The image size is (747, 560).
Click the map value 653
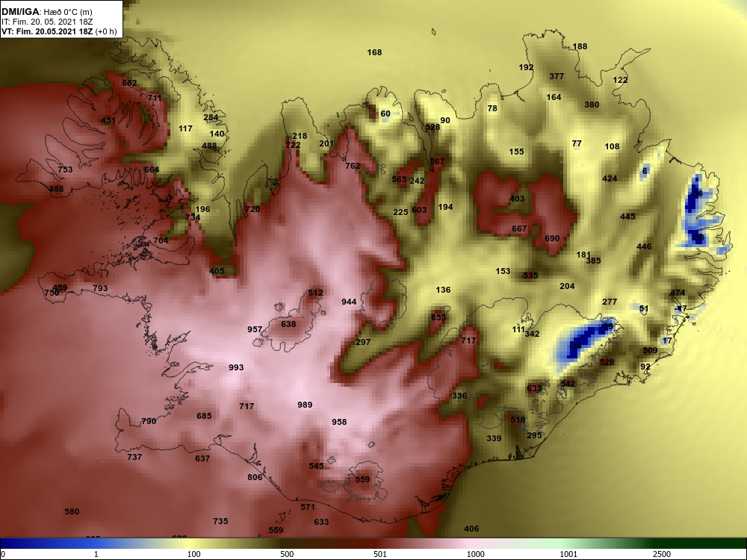click(438, 317)
